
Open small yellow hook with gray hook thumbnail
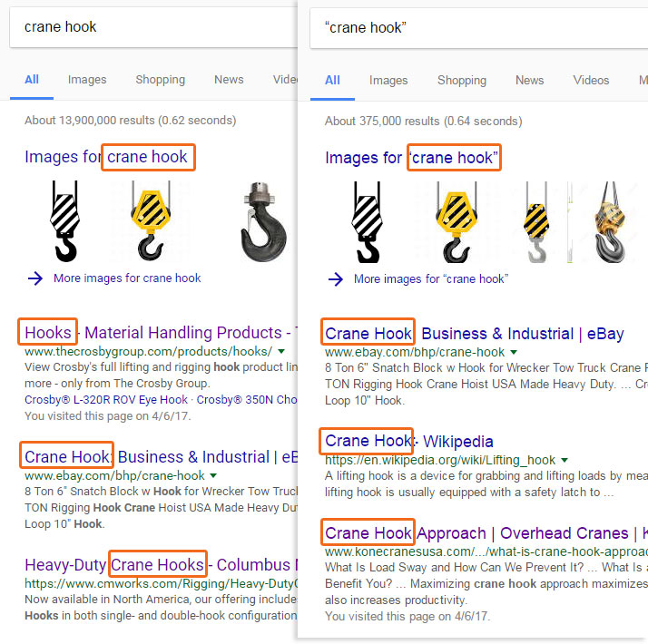pos(536,222)
